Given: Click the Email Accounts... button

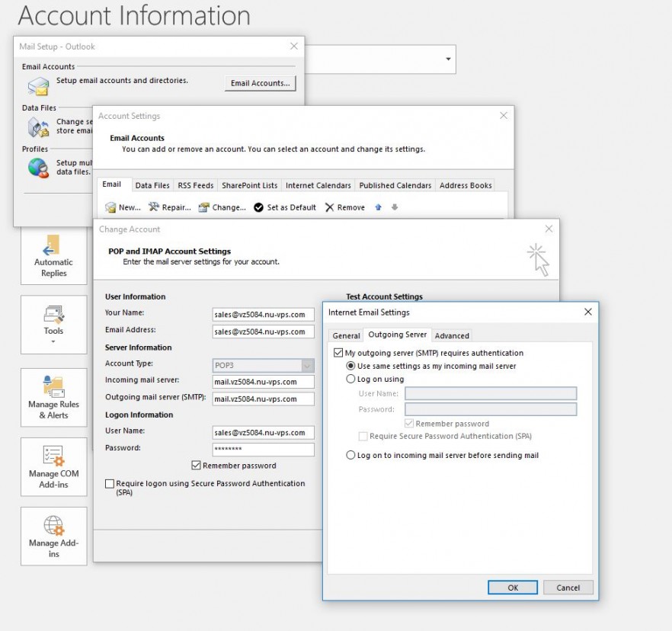Looking at the screenshot, I should click(x=260, y=83).
